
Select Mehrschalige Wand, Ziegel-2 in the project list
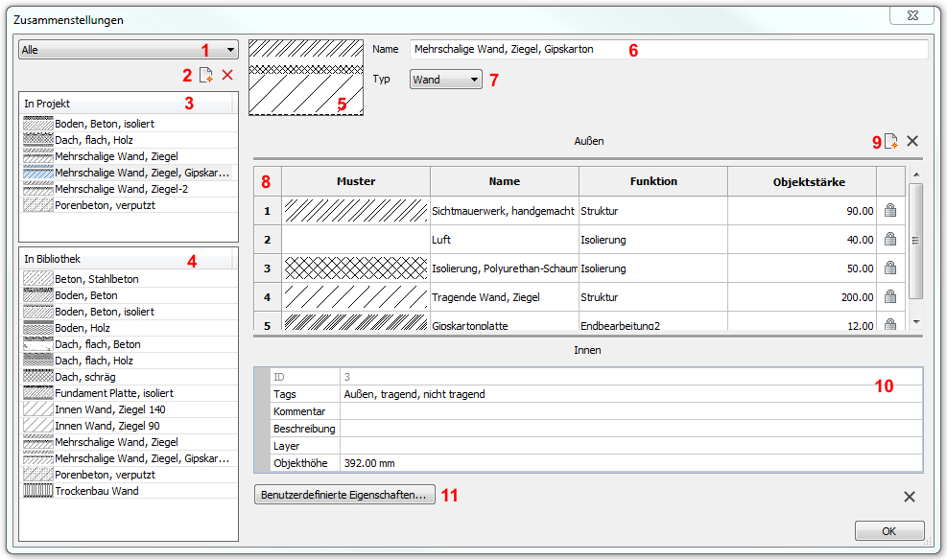129,189
